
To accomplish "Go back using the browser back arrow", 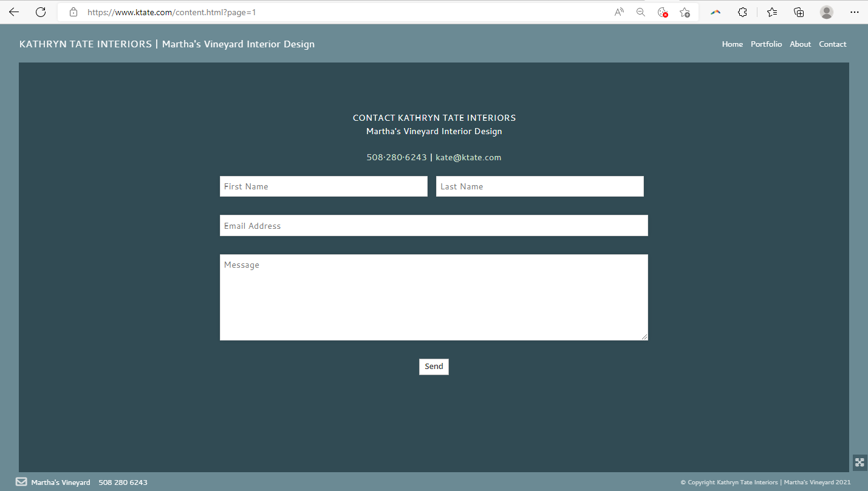I will pyautogui.click(x=14, y=12).
